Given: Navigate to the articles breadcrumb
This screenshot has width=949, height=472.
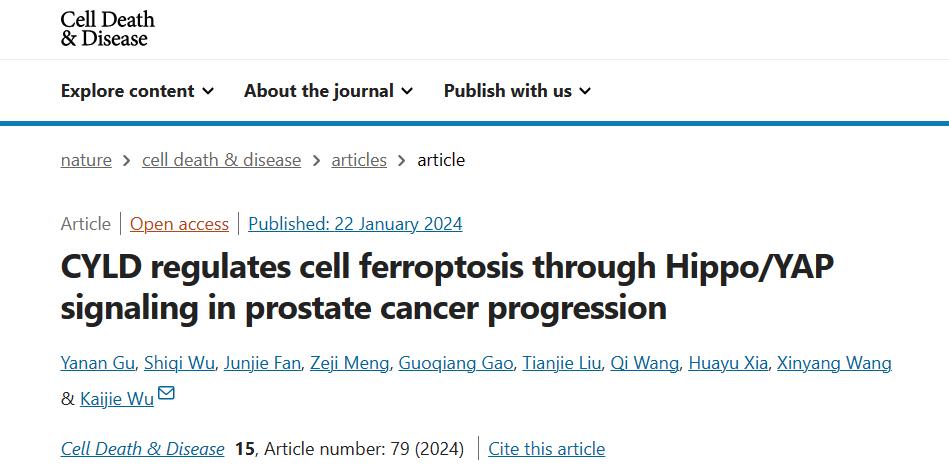Looking at the screenshot, I should [x=359, y=160].
